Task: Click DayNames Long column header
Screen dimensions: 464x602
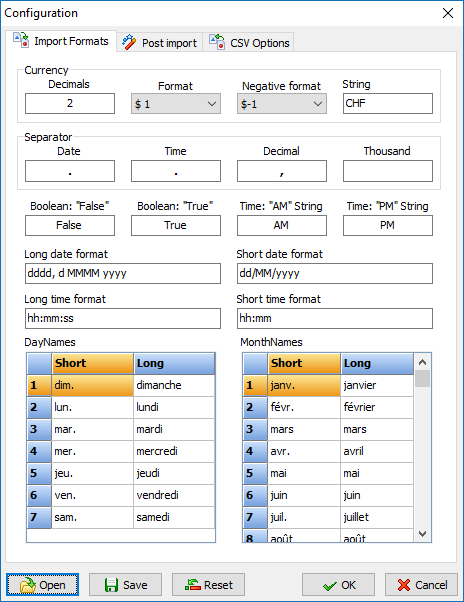Action: point(174,363)
